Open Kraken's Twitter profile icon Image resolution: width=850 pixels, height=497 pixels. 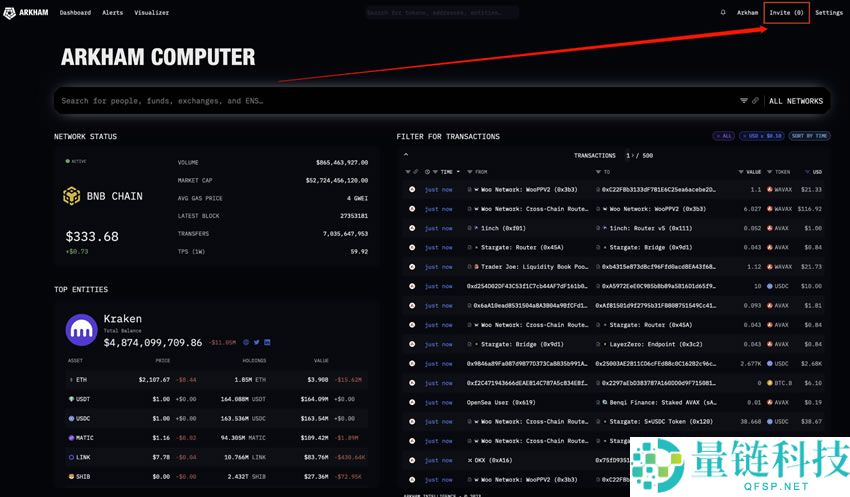[256, 342]
